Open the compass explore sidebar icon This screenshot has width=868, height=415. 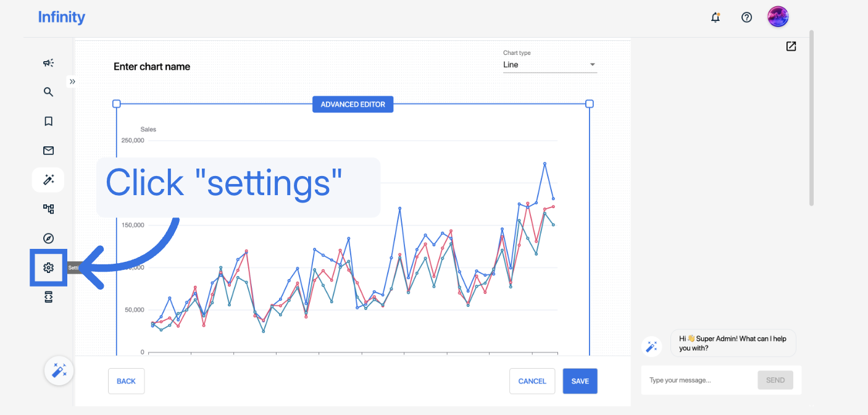pos(48,238)
